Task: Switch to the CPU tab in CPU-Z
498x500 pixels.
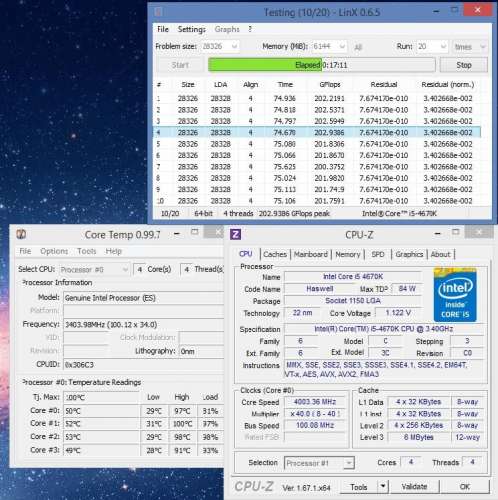Action: tap(246, 254)
